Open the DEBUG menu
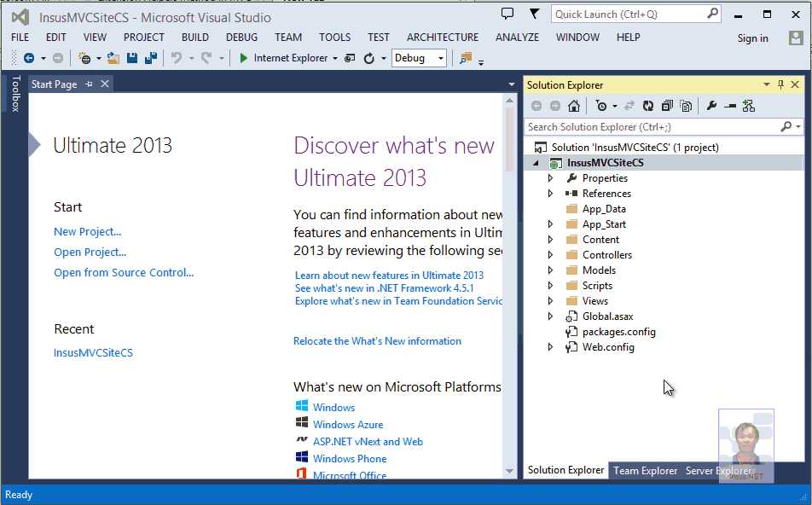Screen dimensions: 812x505 click(x=242, y=38)
